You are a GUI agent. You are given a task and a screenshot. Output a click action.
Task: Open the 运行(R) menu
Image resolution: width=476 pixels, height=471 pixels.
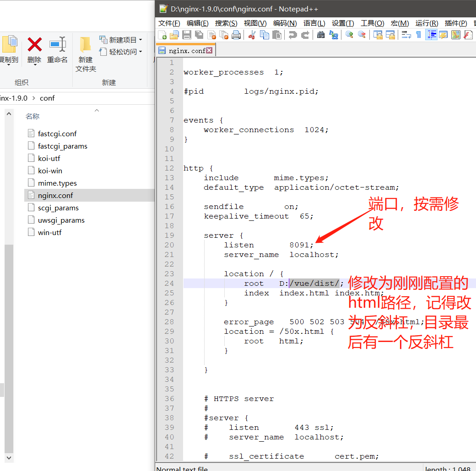point(427,23)
